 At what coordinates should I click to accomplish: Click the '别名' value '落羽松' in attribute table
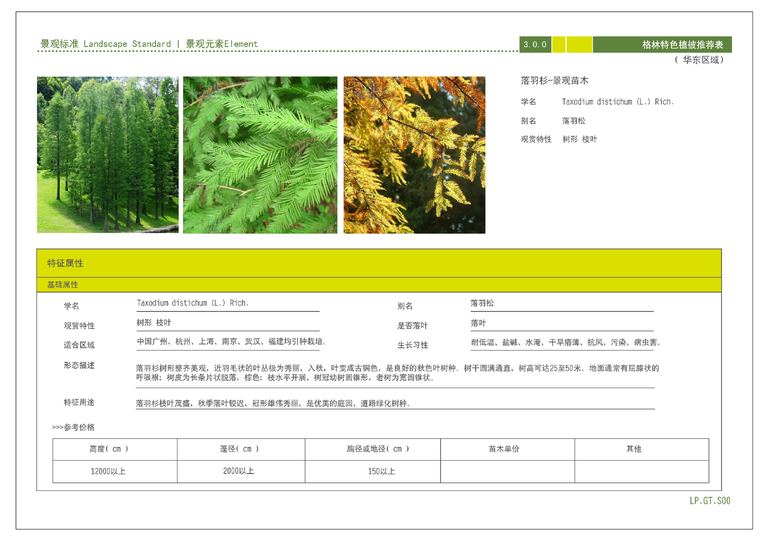tap(482, 303)
